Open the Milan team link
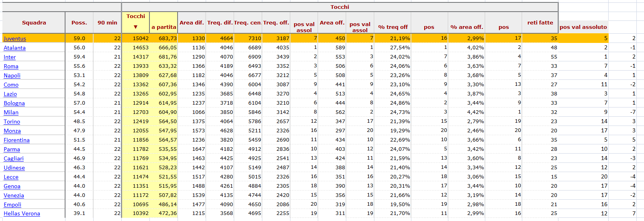Image resolution: width=644 pixels, height=221 pixels. click(x=11, y=112)
